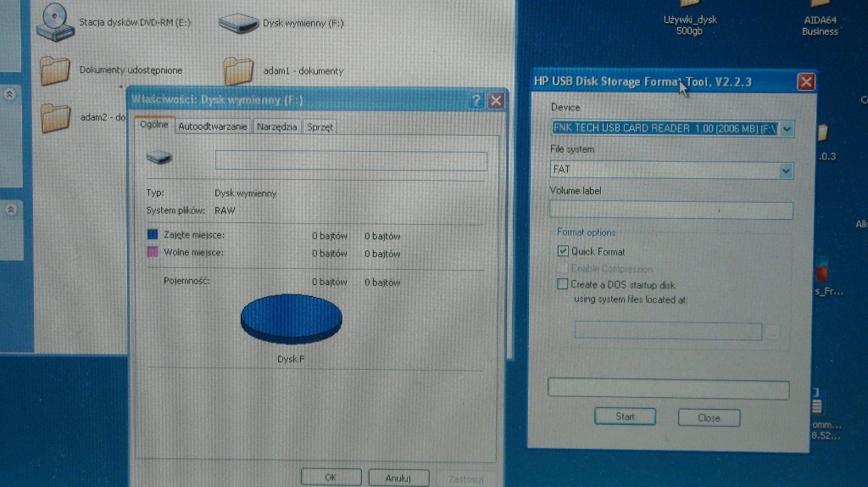This screenshot has width=868, height=487.
Task: Click the help question mark in Właściwości dialog
Action: click(x=476, y=100)
